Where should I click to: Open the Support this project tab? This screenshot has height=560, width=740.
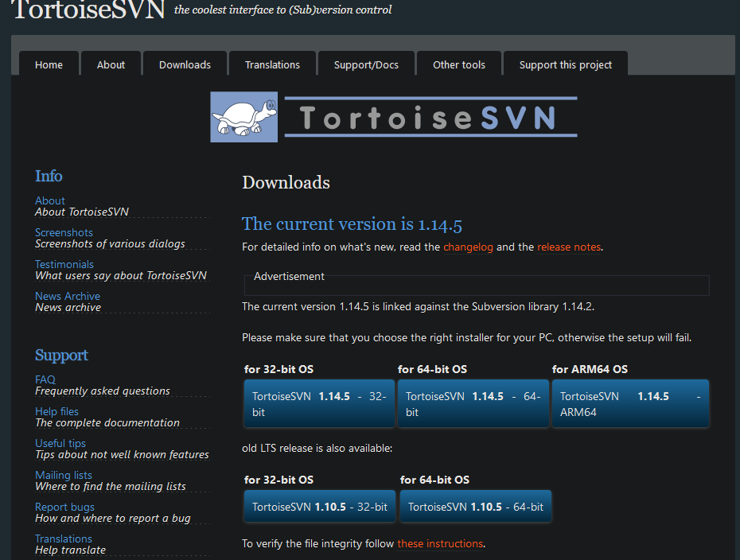(x=566, y=64)
